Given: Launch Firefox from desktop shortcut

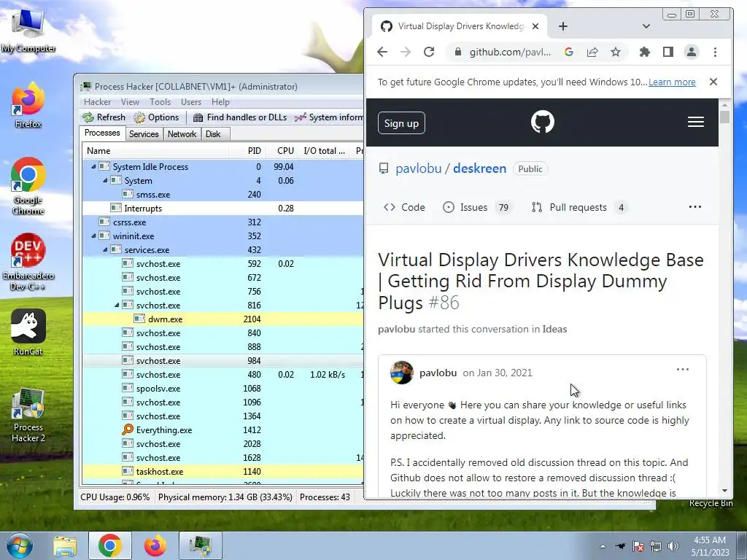Looking at the screenshot, I should (28, 105).
